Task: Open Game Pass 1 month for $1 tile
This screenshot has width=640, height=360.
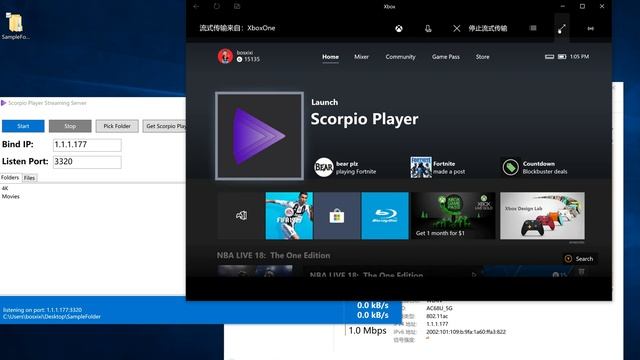Action: (453, 216)
